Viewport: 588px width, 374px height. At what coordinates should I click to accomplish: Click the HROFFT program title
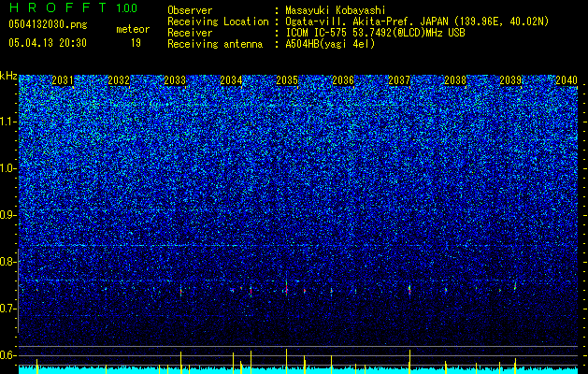[x=59, y=7]
